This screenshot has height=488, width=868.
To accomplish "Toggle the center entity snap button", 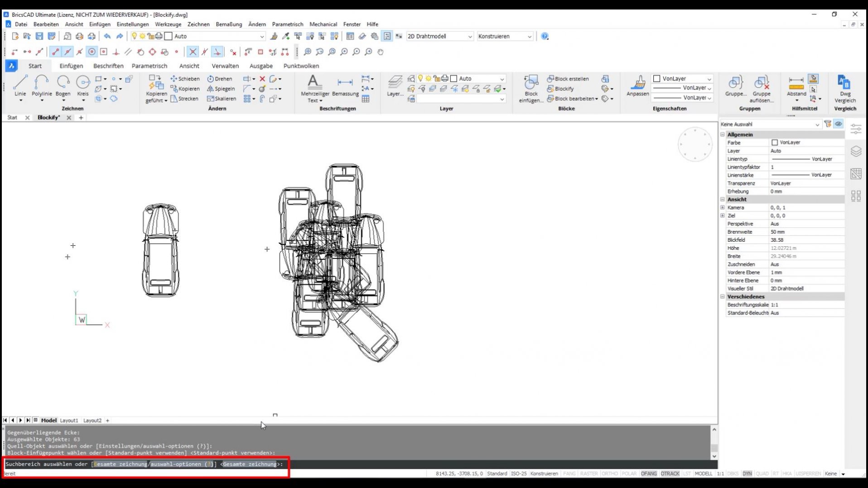I will coord(92,52).
